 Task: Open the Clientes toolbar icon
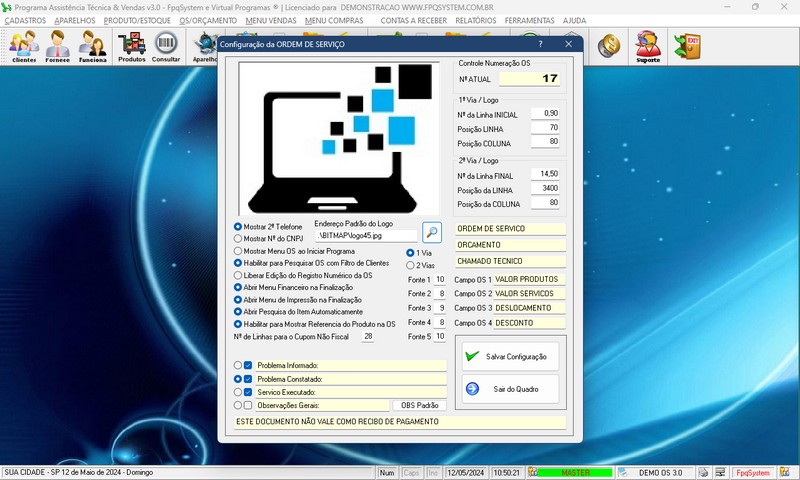pos(24,46)
